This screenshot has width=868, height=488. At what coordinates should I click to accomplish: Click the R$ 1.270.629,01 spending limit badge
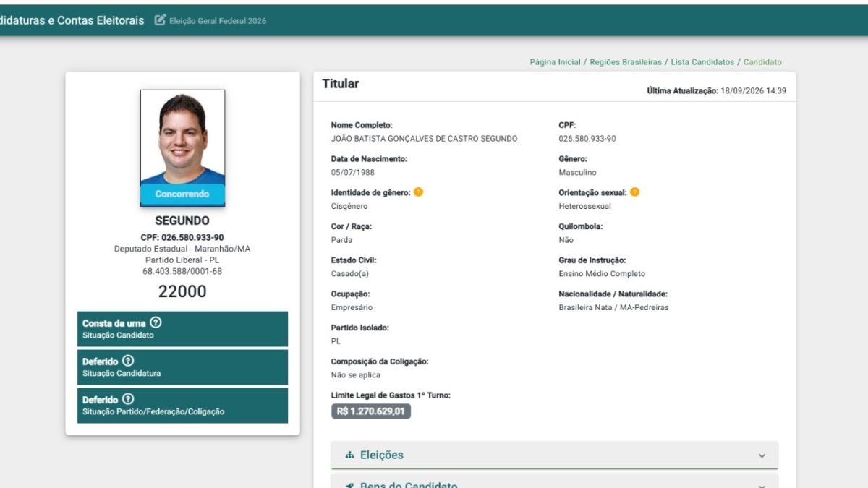point(371,411)
